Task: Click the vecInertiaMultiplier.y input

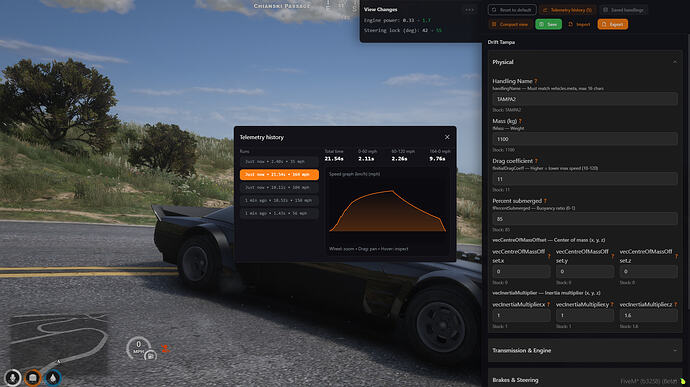Action: click(x=585, y=316)
